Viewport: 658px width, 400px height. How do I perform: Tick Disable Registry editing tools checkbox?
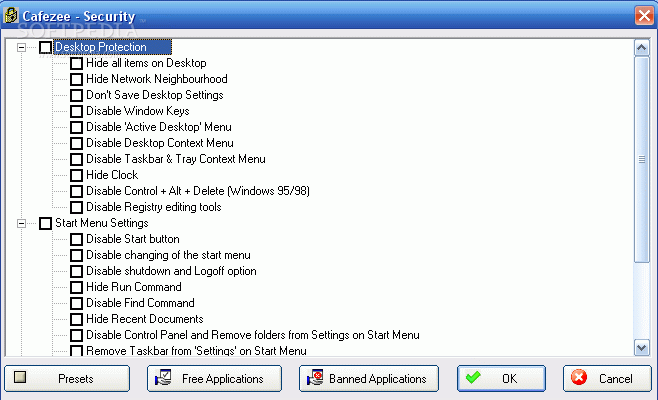coord(76,207)
